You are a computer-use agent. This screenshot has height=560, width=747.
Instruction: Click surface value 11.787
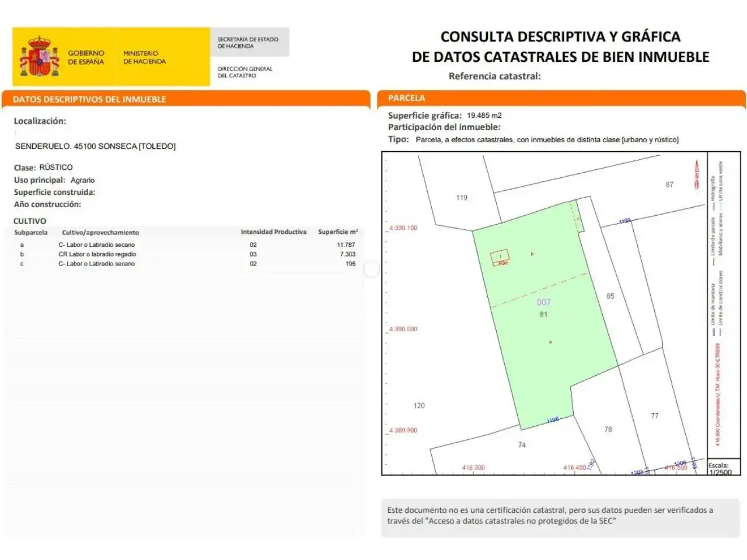[346, 245]
